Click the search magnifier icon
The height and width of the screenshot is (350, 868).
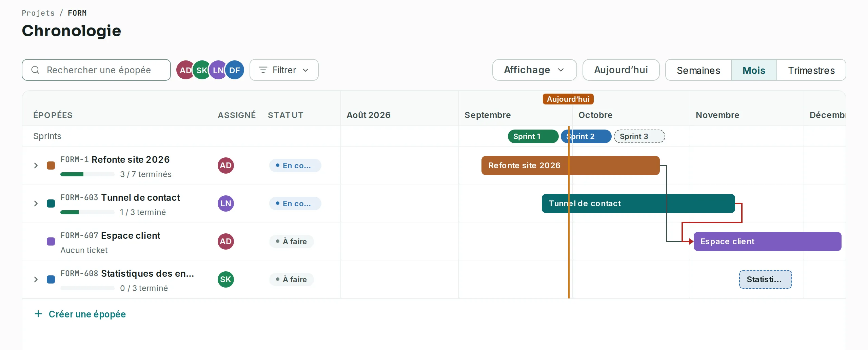click(x=35, y=70)
